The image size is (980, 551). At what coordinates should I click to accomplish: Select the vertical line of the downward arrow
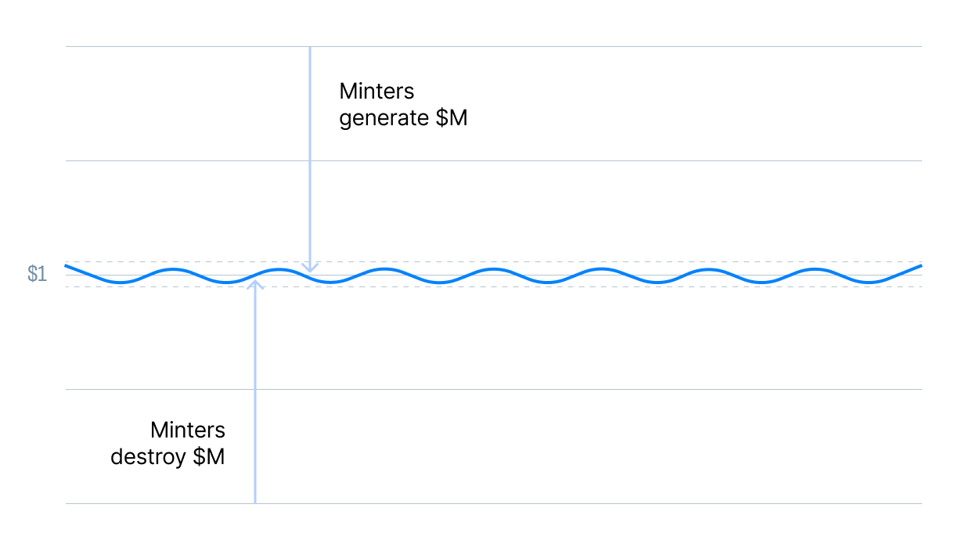coord(310,157)
